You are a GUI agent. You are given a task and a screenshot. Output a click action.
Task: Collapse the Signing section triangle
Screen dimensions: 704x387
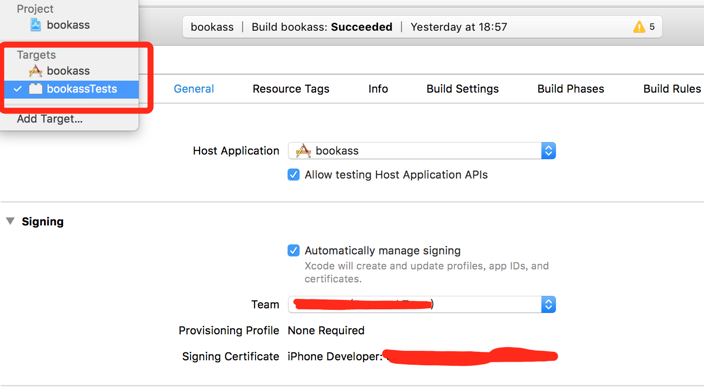[x=10, y=221]
